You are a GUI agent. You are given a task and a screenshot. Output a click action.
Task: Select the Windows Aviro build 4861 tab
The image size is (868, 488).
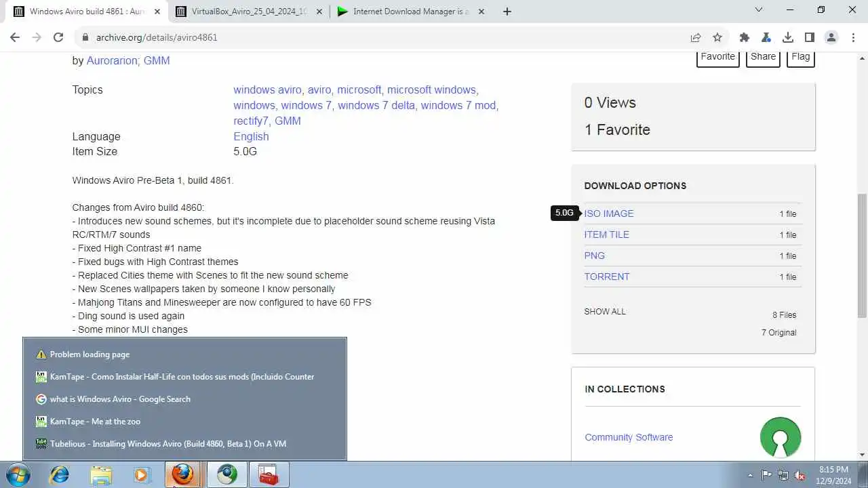pyautogui.click(x=87, y=11)
